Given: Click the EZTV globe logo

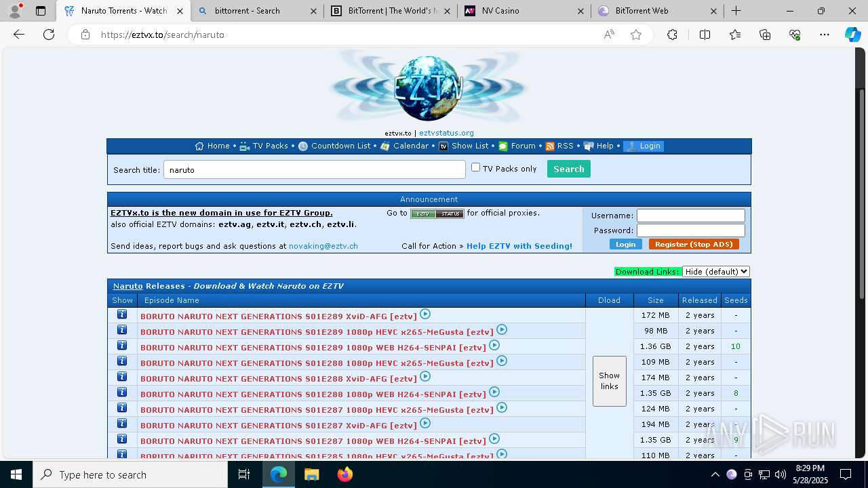Looking at the screenshot, I should [429, 88].
